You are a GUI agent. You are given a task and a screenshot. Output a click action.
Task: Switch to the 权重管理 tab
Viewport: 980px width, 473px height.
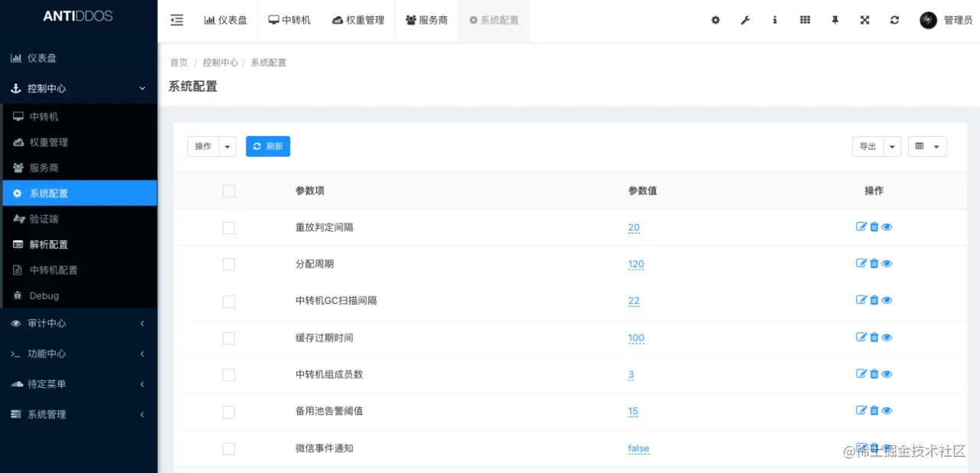click(x=358, y=21)
